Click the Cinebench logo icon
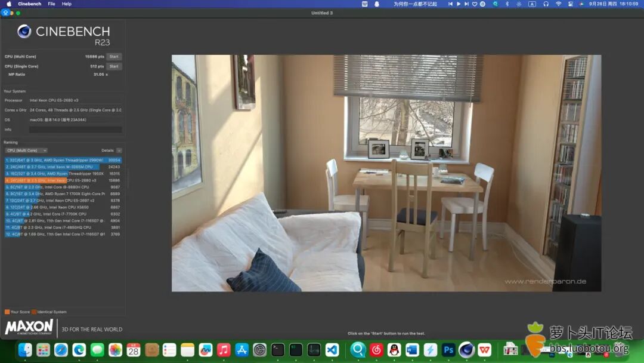 point(24,32)
